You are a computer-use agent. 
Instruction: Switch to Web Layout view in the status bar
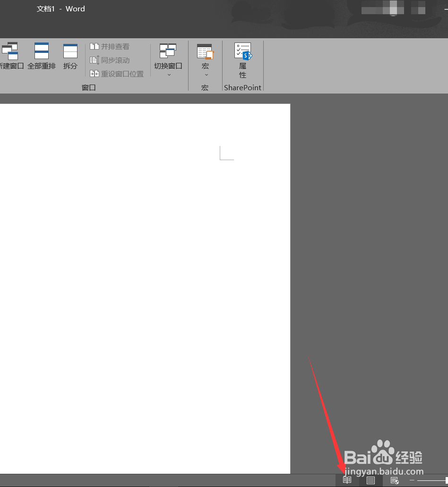click(395, 480)
